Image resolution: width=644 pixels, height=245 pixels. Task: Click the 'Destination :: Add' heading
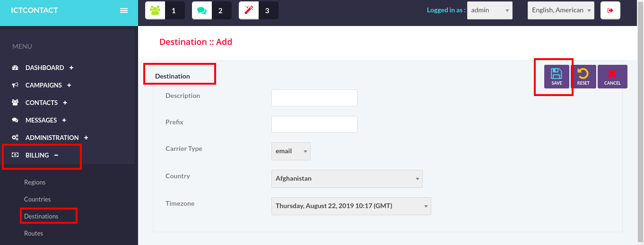pyautogui.click(x=196, y=42)
